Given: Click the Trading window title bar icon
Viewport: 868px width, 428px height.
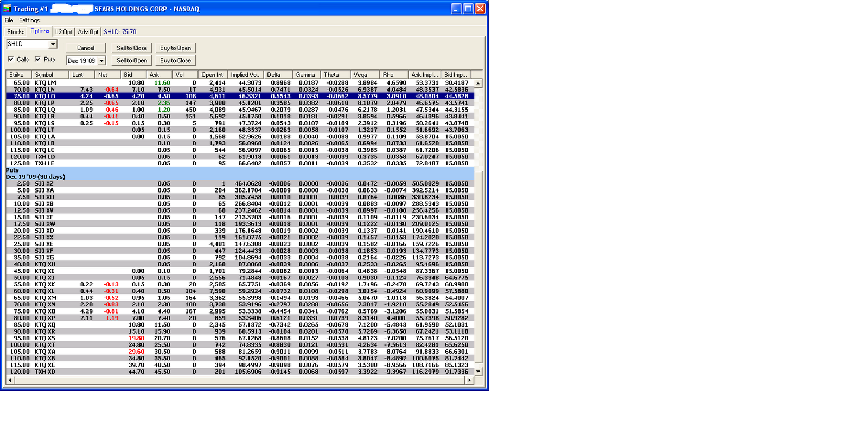Looking at the screenshot, I should [x=7, y=9].
